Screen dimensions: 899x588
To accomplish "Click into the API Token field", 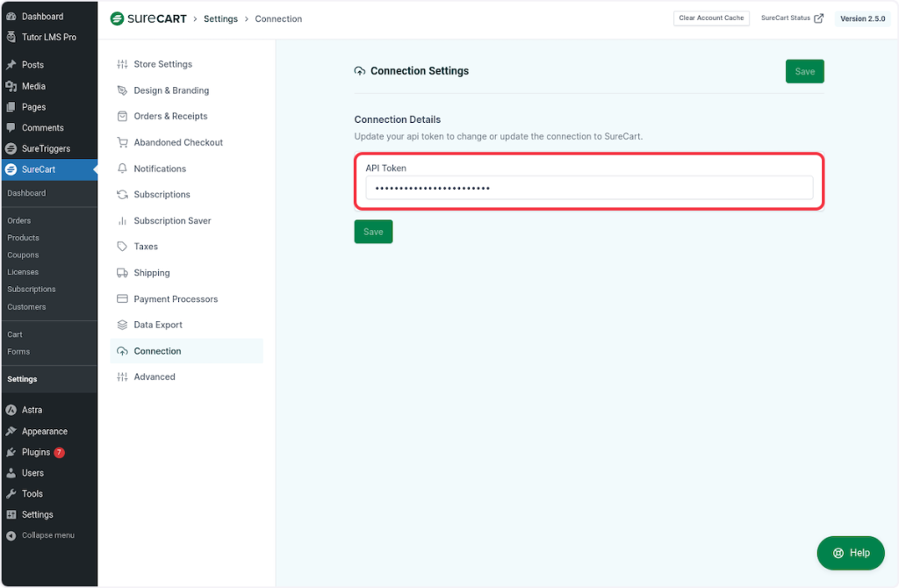I will 588,188.
